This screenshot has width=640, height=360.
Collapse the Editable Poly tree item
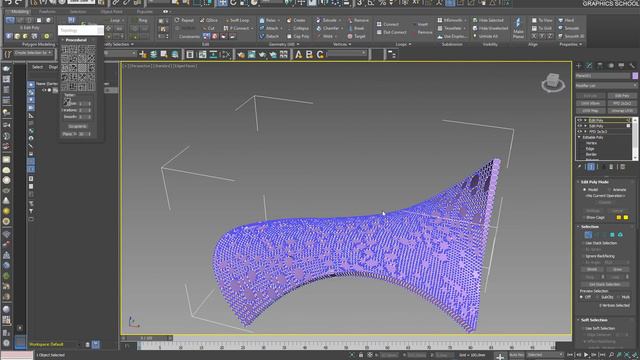click(580, 138)
